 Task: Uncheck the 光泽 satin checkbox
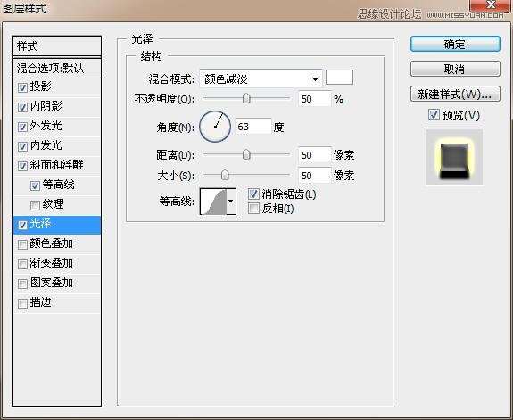(x=22, y=225)
